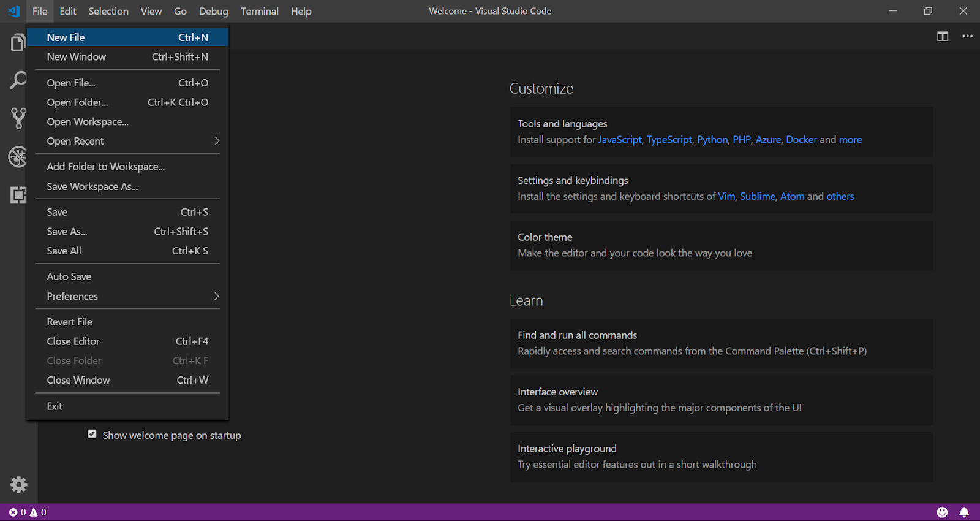Viewport: 980px width, 521px height.
Task: Open the Debug view icon
Action: click(x=18, y=157)
